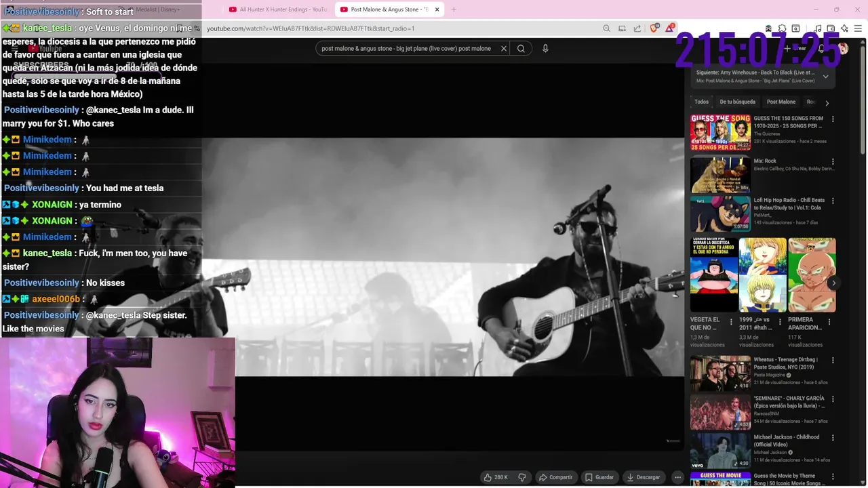Open the Compartir share option
Screen dimensions: 868x488
(x=555, y=477)
